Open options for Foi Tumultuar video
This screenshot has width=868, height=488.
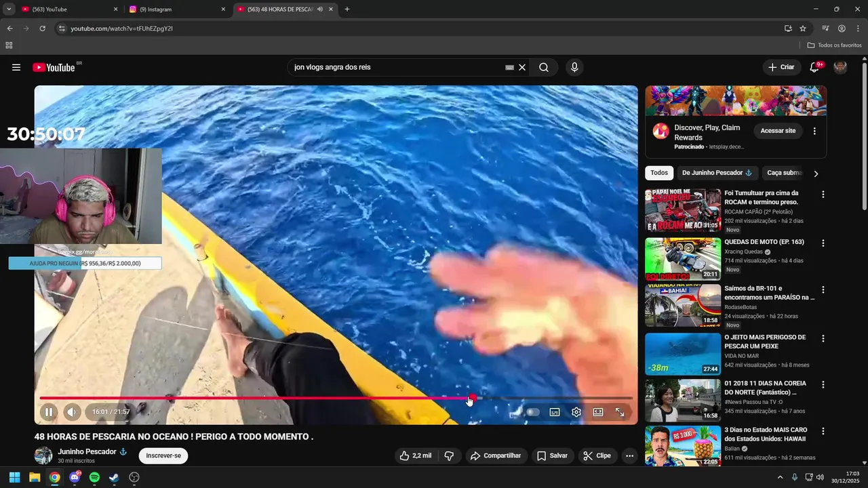pyautogui.click(x=823, y=195)
